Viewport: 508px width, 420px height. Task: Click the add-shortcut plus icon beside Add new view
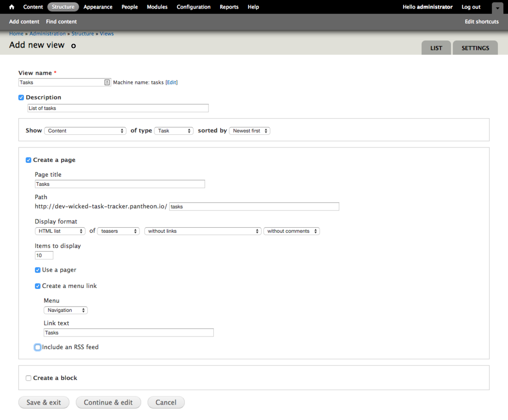[x=74, y=46]
